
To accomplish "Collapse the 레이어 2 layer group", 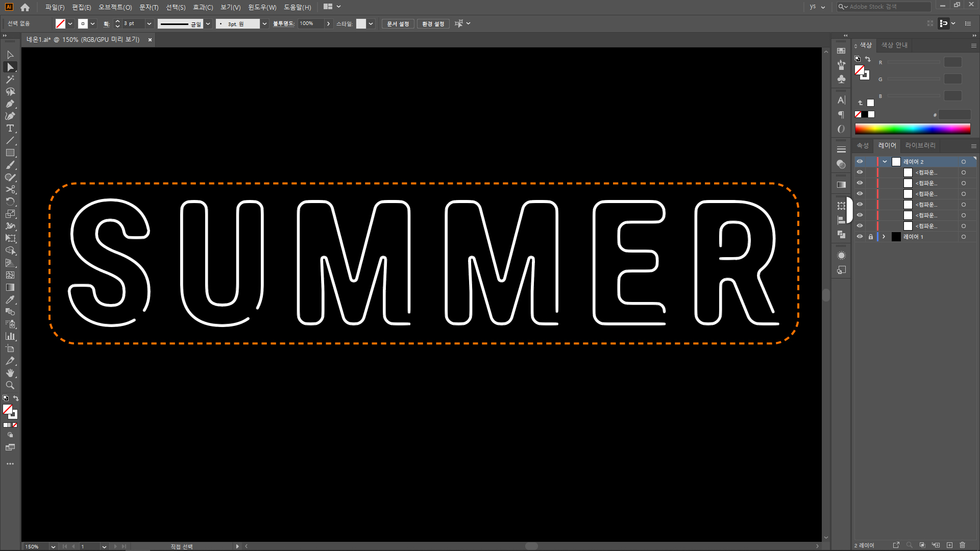I will pyautogui.click(x=885, y=162).
